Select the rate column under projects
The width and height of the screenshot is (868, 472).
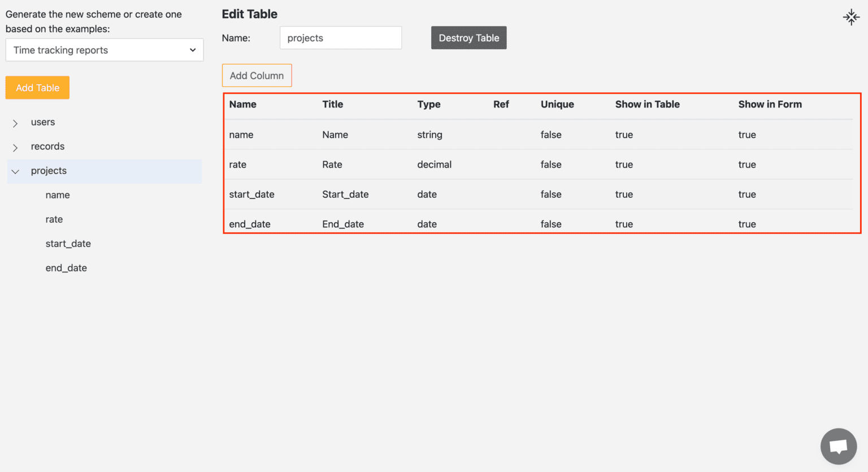click(54, 219)
